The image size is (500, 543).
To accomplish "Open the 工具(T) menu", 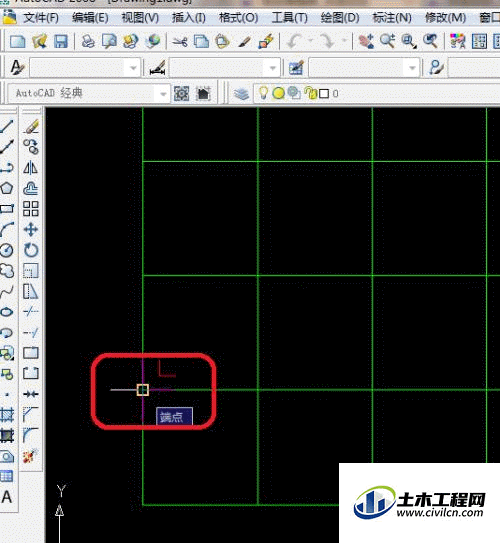I will pyautogui.click(x=289, y=18).
